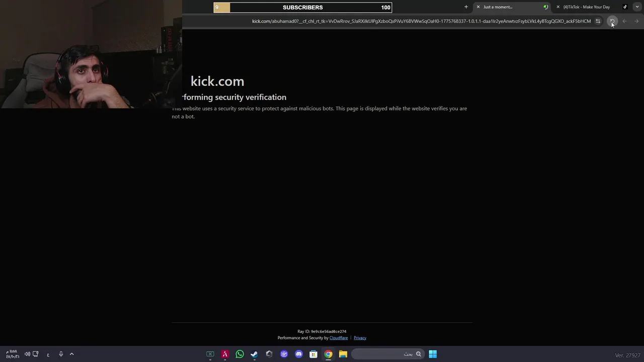Click the microphone icon in system tray

[61, 354]
